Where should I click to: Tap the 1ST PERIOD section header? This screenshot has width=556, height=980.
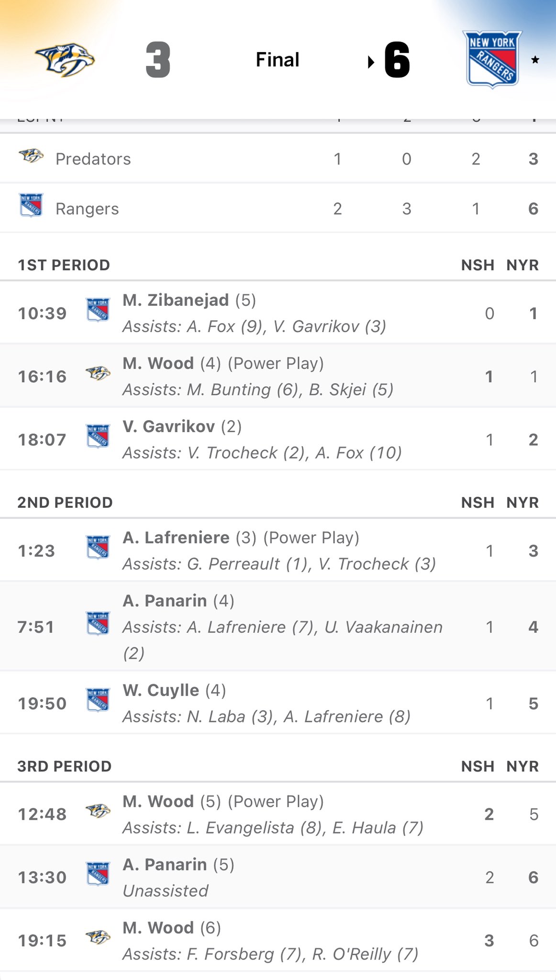[x=64, y=265]
